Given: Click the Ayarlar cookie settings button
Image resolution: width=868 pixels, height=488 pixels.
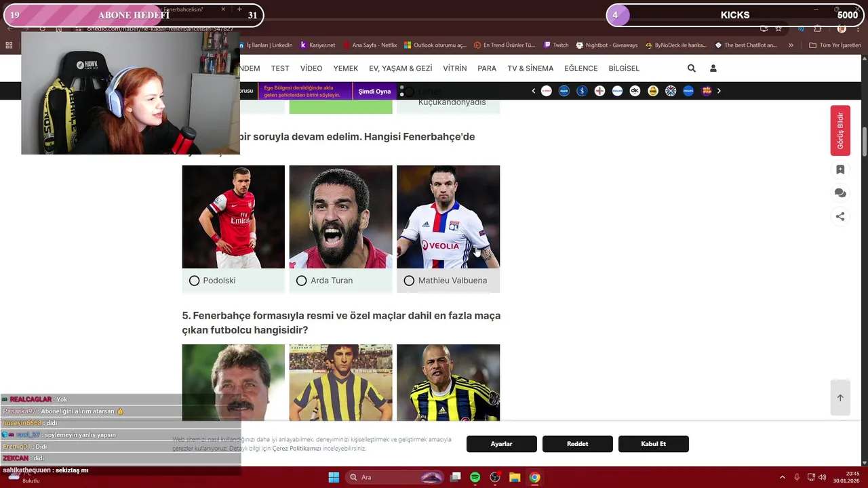Looking at the screenshot, I should pyautogui.click(x=502, y=444).
